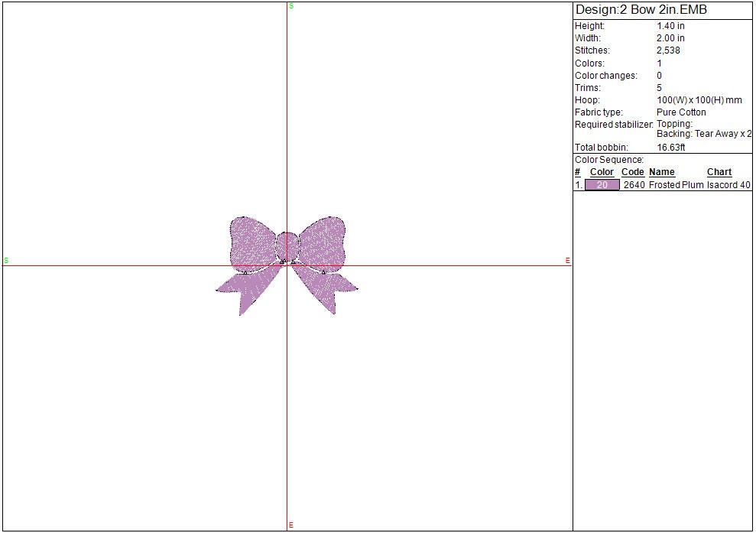Click the Isacord 40 chart entry
The image size is (756, 533).
[728, 185]
